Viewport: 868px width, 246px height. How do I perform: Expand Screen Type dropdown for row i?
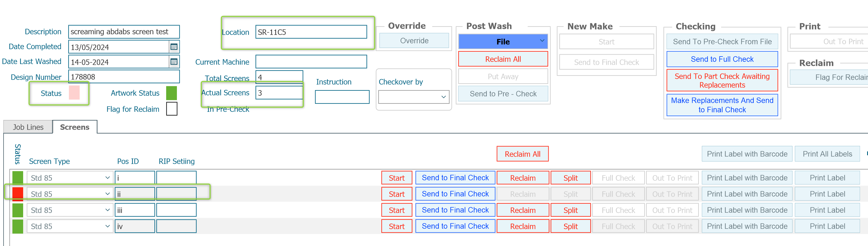(x=107, y=178)
